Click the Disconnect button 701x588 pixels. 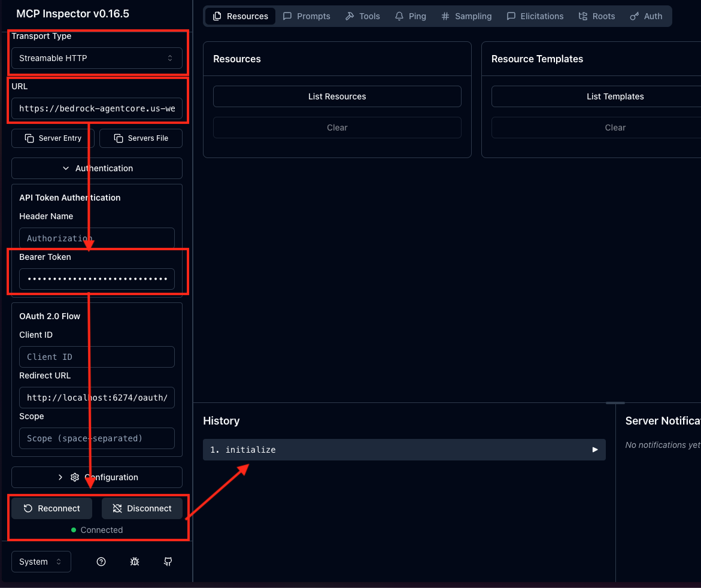(x=142, y=508)
